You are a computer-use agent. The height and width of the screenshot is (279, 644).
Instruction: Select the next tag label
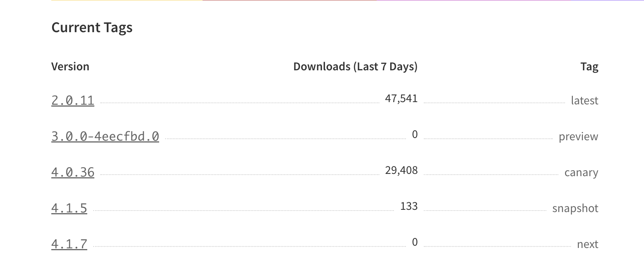pos(588,244)
